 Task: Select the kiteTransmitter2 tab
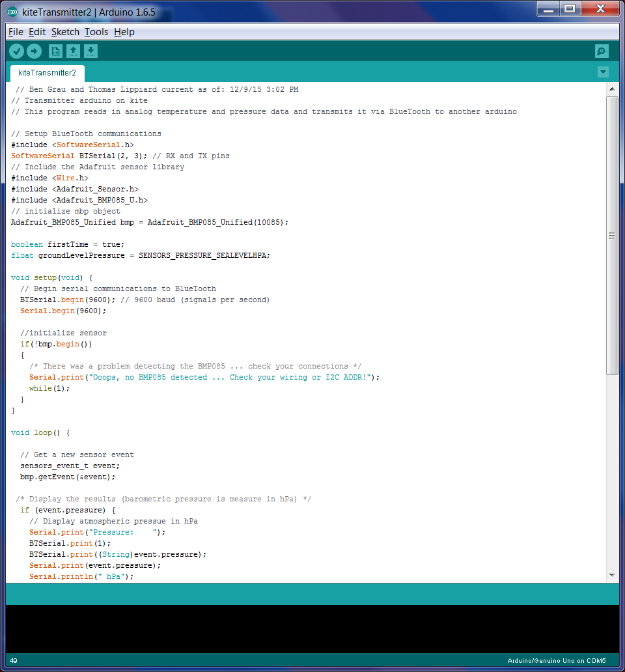point(47,73)
